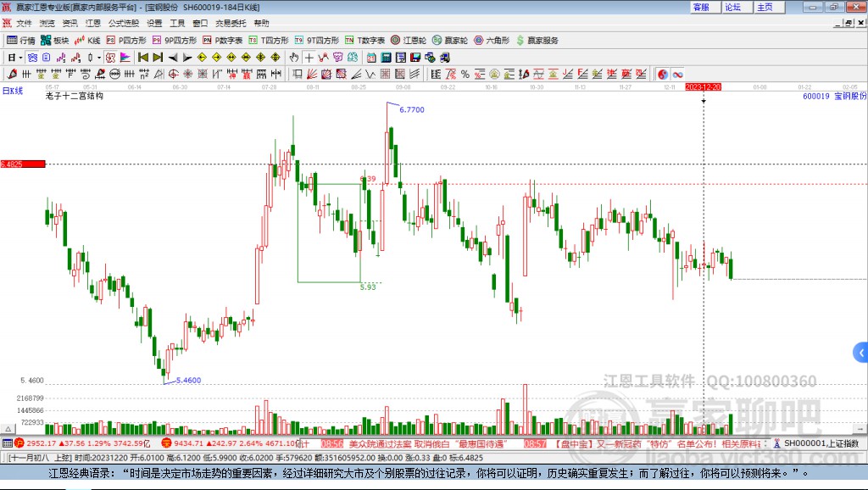
Task: Select the red pencil drawing tool
Action: coord(12,75)
